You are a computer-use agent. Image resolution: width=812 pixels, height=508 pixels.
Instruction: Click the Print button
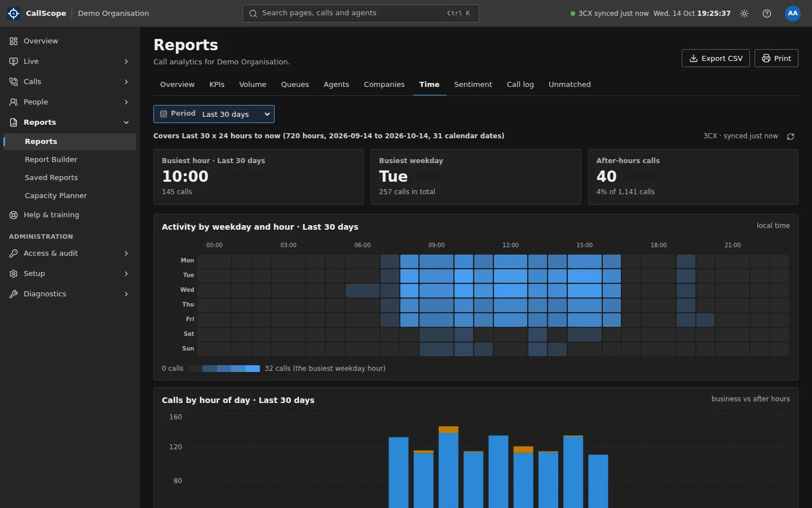776,58
